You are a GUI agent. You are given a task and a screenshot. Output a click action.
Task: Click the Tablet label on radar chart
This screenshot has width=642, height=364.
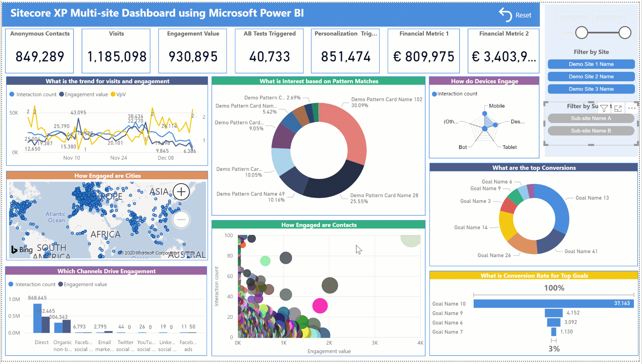point(509,147)
